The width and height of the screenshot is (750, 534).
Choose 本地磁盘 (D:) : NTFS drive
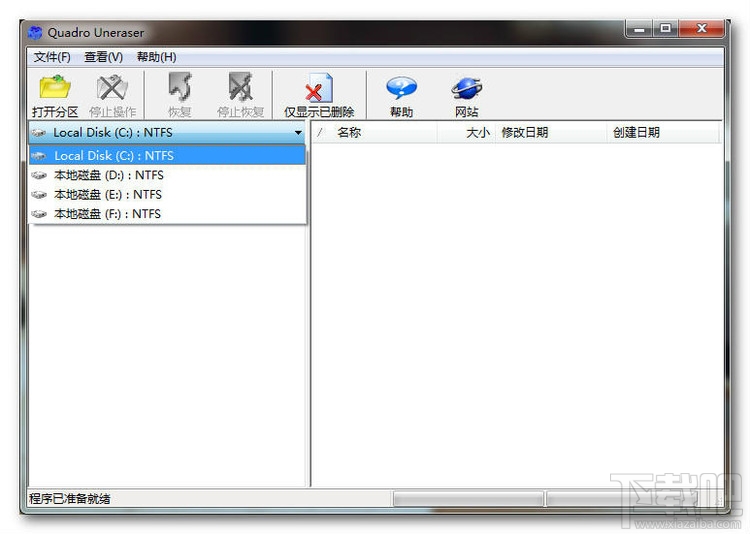tap(167, 175)
